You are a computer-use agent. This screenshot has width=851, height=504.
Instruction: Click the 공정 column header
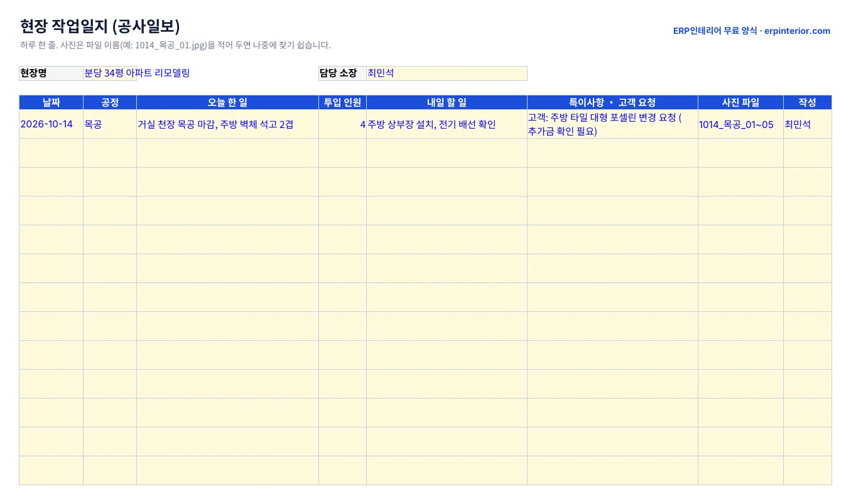110,102
